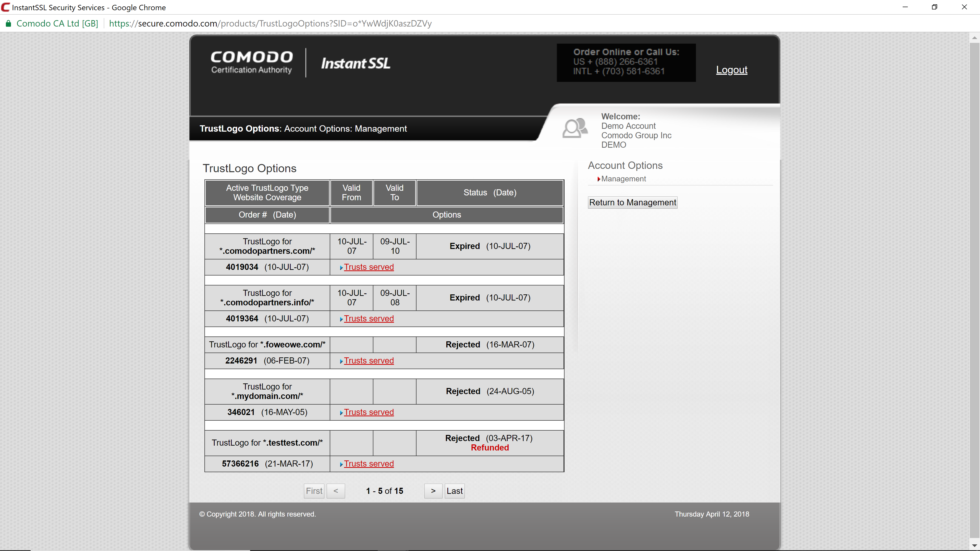
Task: Open Trusts served for order 57366216
Action: (x=369, y=464)
